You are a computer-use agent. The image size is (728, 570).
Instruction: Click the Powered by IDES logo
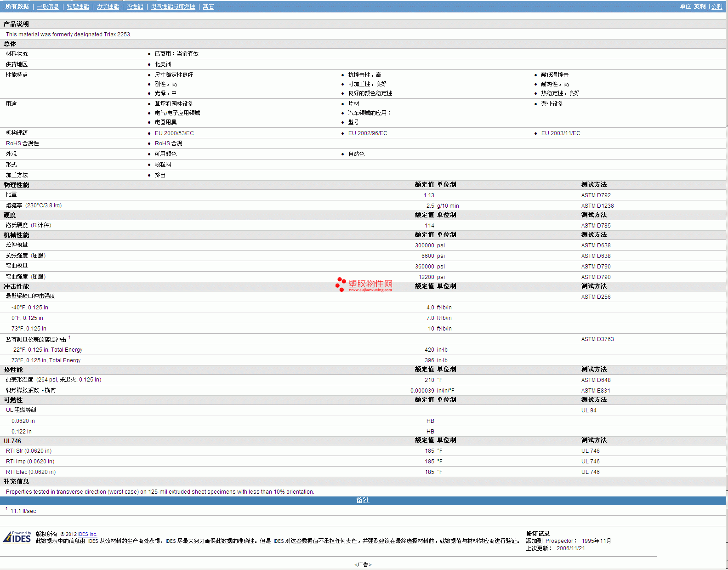17,537
